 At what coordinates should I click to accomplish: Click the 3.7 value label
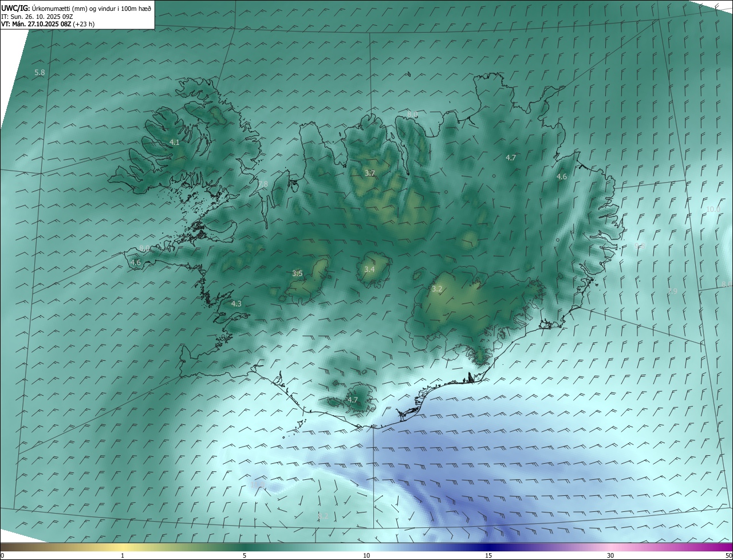(x=370, y=173)
